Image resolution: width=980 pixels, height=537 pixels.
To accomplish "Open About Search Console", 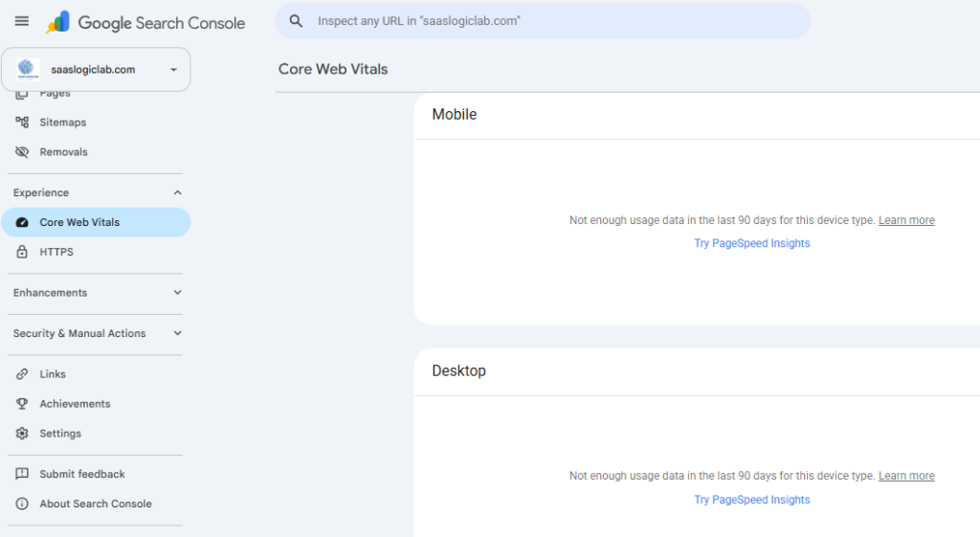I will [96, 503].
